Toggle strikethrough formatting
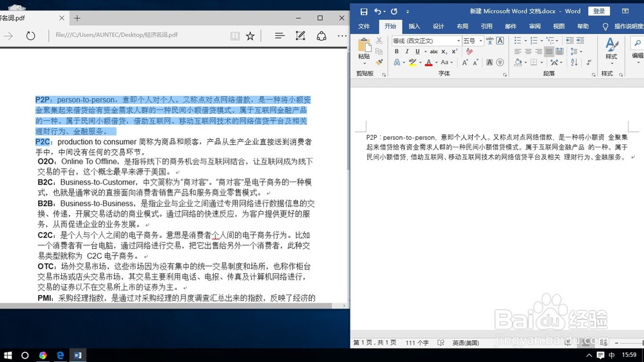The width and height of the screenshot is (644, 362). 433,52
